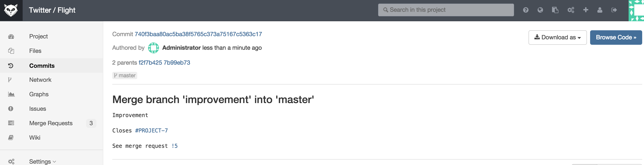Screen dimensions: 644x165
Task: Open the Issues sidebar item
Action: 38,109
